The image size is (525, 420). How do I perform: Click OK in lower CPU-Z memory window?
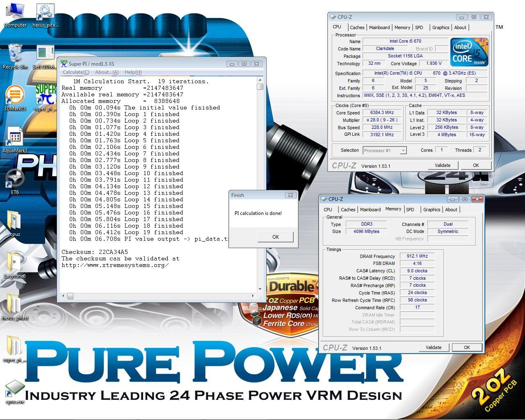(x=467, y=347)
